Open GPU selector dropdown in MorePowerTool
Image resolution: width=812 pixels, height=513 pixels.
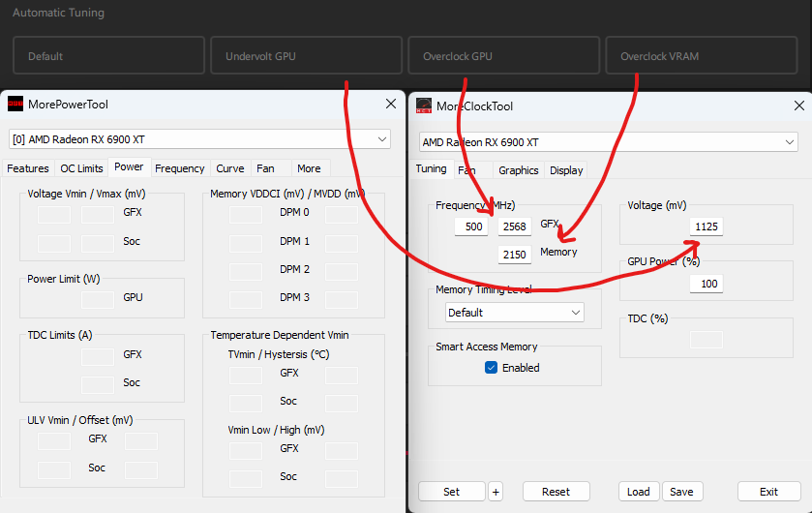199,139
